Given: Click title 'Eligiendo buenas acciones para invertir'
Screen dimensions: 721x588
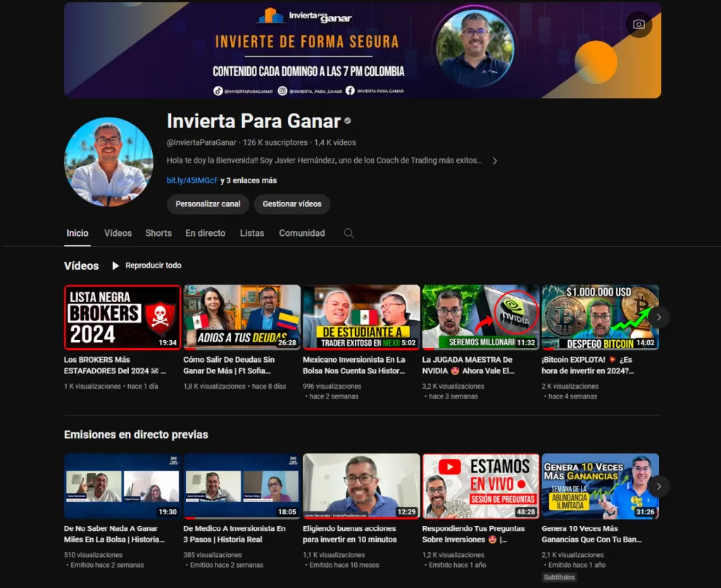Looking at the screenshot, I should (349, 534).
